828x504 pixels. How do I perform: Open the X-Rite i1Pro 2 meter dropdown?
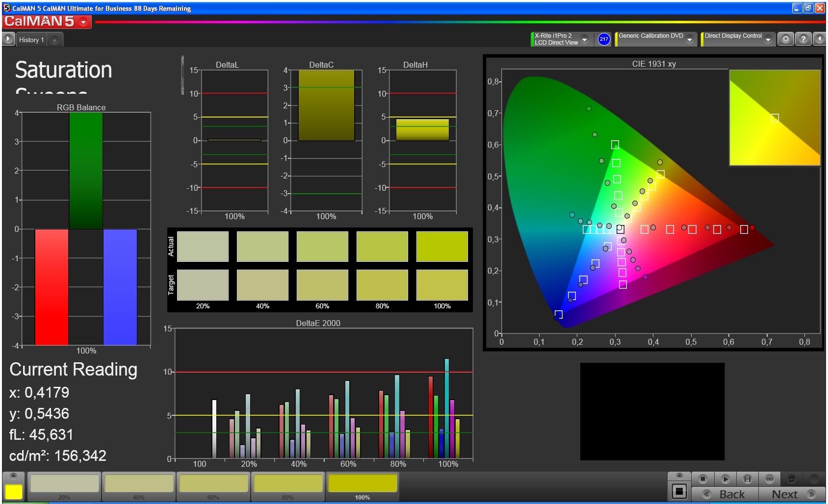point(584,39)
